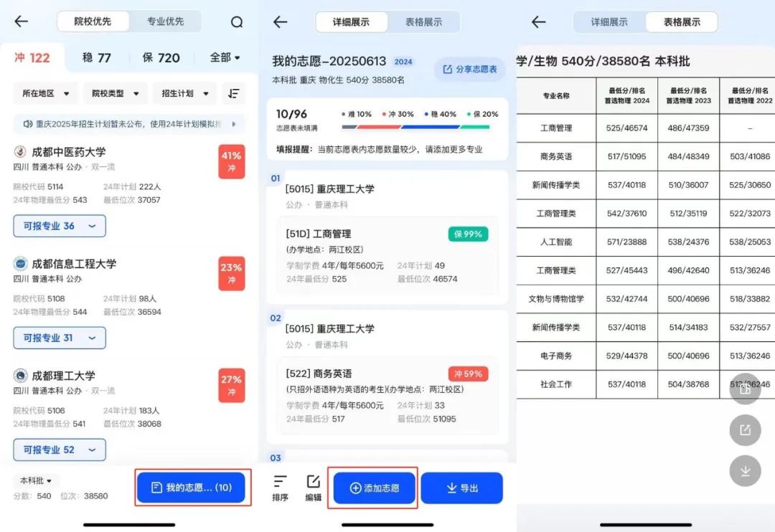This screenshot has height=532, width=775.
Task: Open the 招生计划 filter dropdown
Action: tap(185, 93)
